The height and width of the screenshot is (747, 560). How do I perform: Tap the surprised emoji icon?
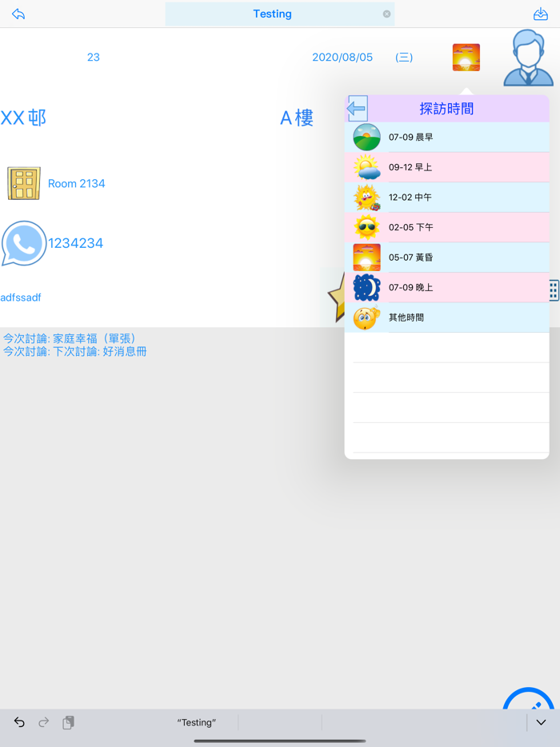coord(366,318)
